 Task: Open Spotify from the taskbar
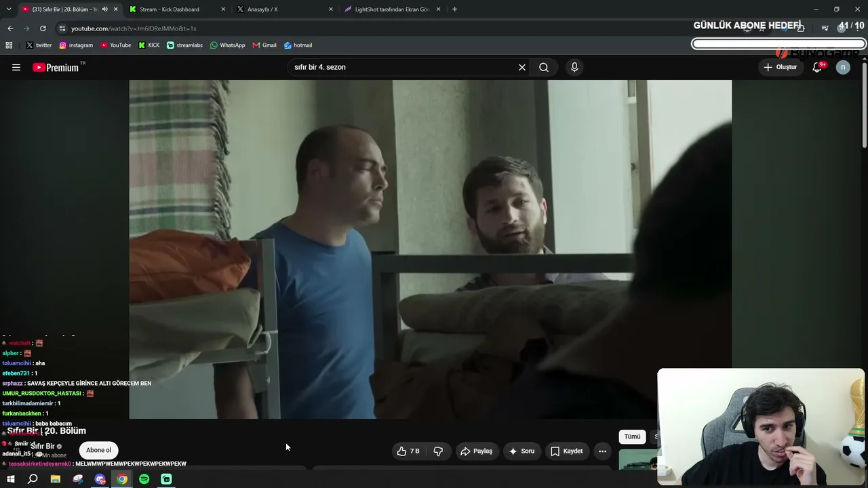coord(144,479)
